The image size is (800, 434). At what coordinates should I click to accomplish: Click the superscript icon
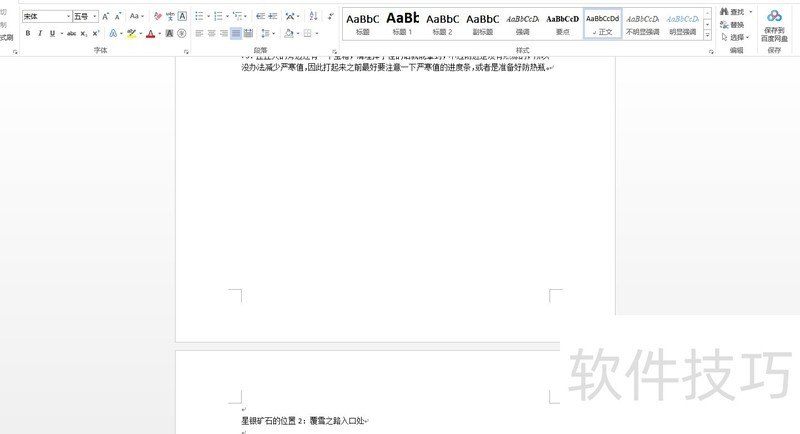click(x=96, y=34)
